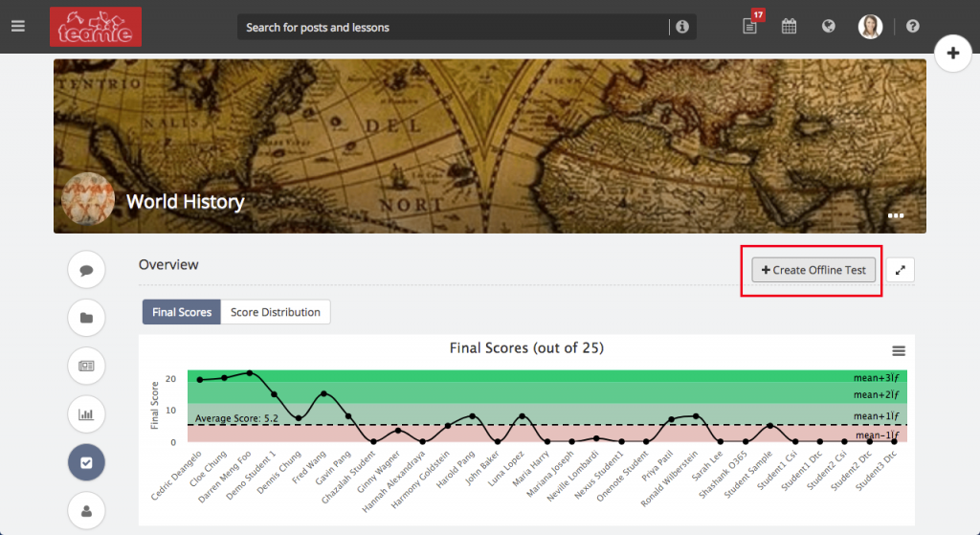This screenshot has width=980, height=535.
Task: Click Fred Wang's data point
Action: tap(323, 393)
